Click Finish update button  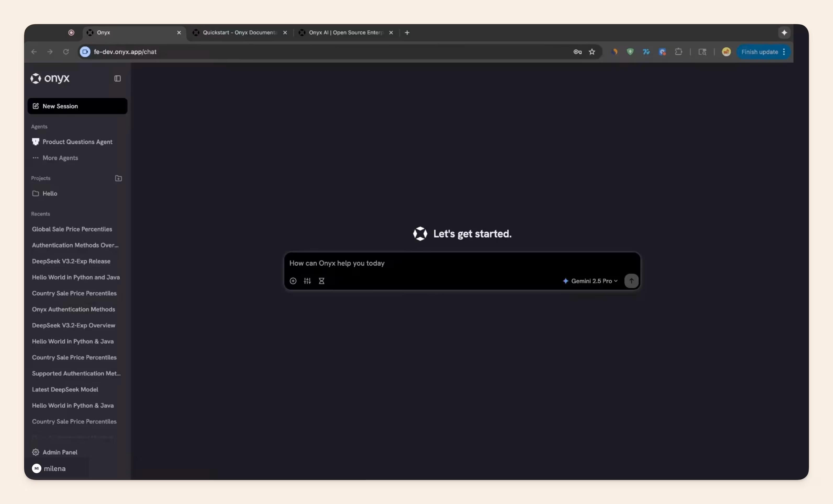[760, 52]
